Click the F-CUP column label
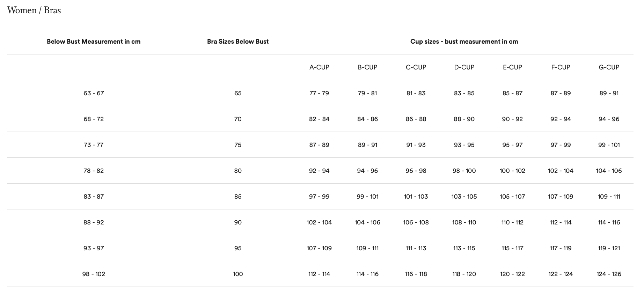This screenshot has width=644, height=296. pos(561,67)
